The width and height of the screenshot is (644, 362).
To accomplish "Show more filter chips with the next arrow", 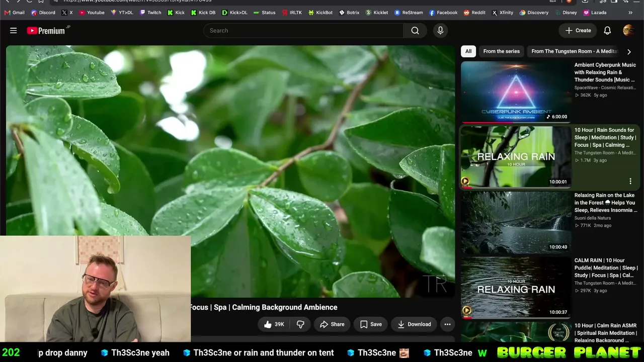I will click(x=629, y=51).
